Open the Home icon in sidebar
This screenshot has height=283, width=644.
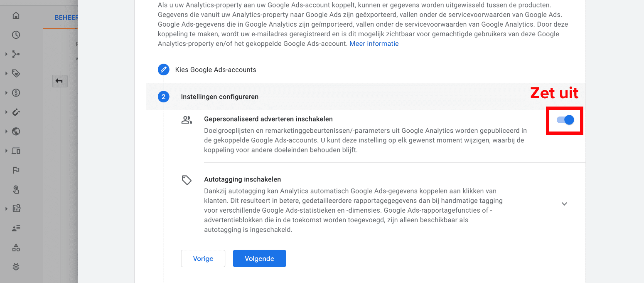16,16
